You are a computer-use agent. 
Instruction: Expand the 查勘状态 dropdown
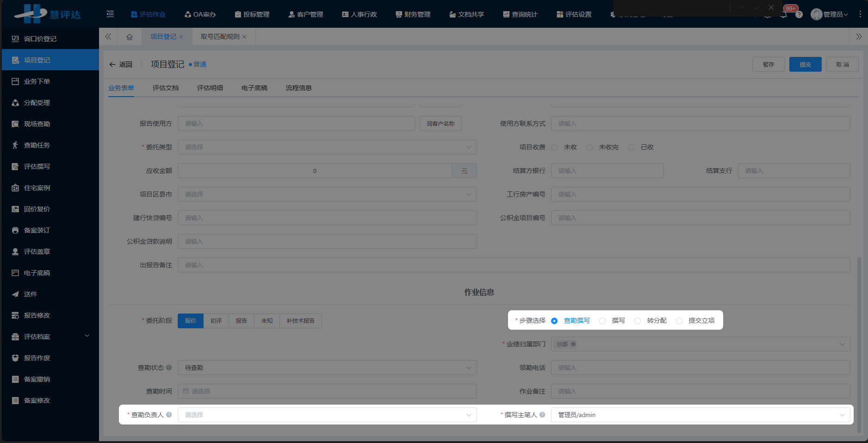(x=327, y=367)
